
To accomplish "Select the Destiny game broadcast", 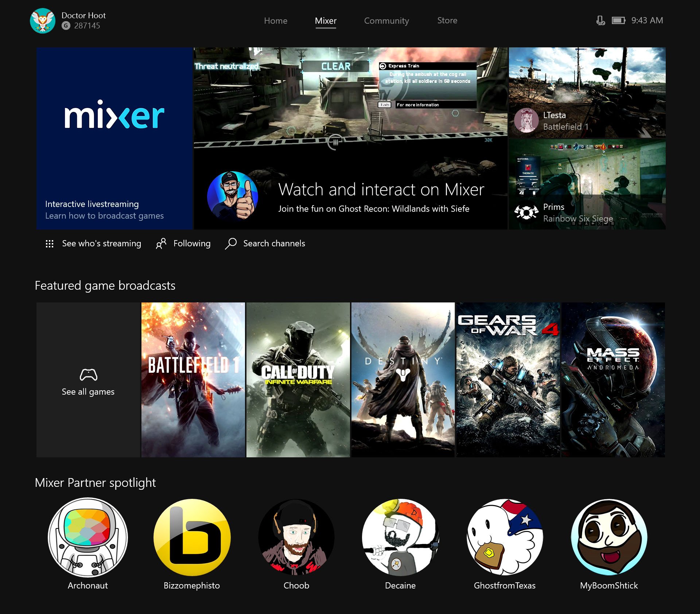I will click(x=402, y=380).
